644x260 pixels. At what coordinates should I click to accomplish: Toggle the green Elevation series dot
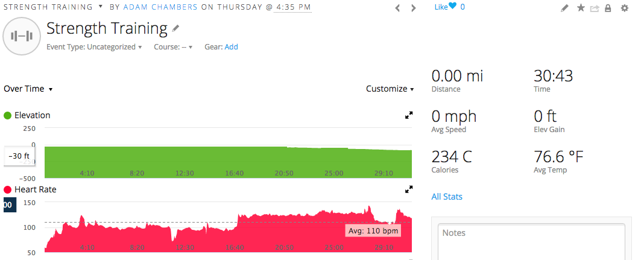(x=8, y=115)
